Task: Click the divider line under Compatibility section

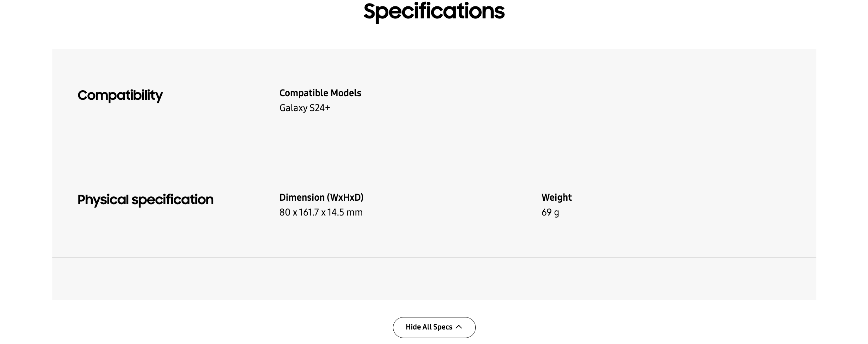Action: pos(434,153)
